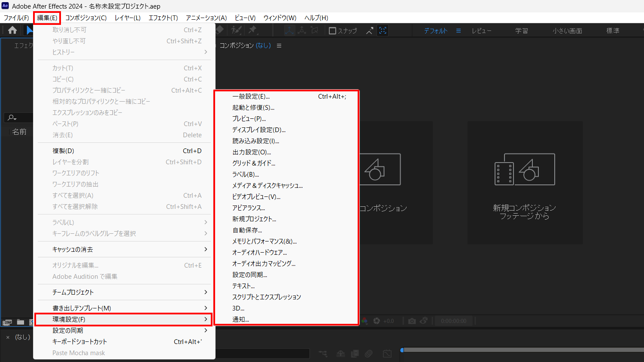Open 一般設定(E)... preferences

251,97
